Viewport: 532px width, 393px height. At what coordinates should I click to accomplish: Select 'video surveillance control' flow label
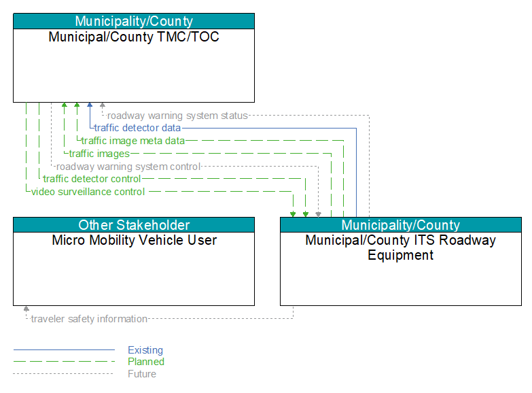coord(88,192)
